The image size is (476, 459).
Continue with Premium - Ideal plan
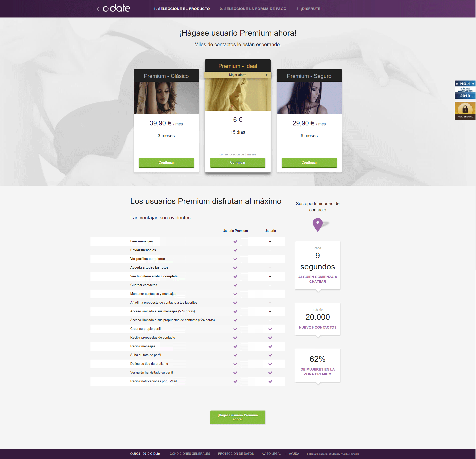[238, 162]
